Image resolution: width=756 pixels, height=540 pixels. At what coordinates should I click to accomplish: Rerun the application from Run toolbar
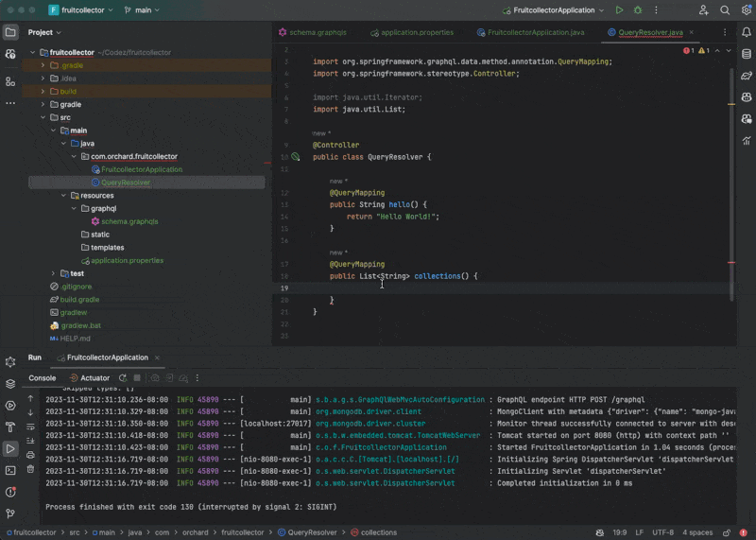[123, 378]
